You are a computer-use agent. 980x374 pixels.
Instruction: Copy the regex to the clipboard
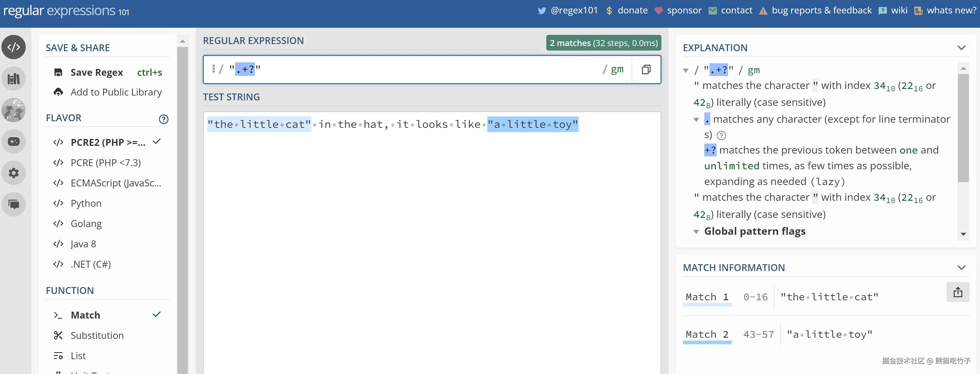click(646, 69)
